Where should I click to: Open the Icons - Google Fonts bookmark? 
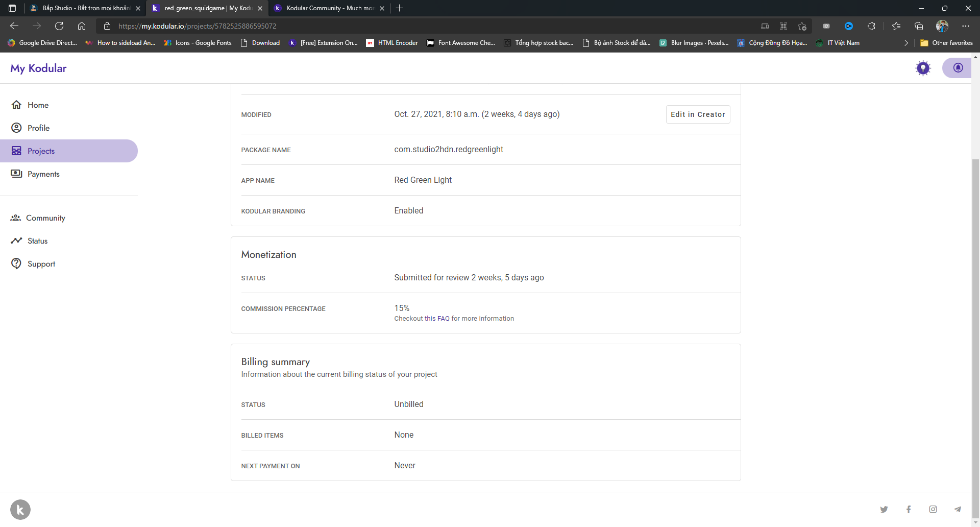pos(198,43)
